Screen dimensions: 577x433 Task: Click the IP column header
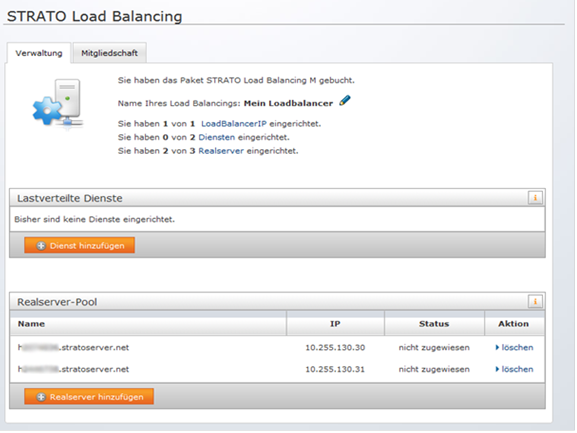pos(335,324)
